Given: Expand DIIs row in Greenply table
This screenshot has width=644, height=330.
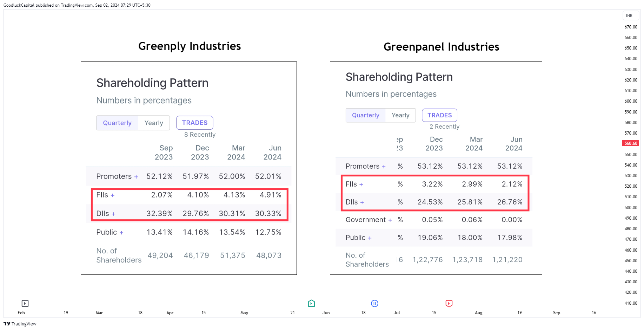Looking at the screenshot, I should pos(113,214).
